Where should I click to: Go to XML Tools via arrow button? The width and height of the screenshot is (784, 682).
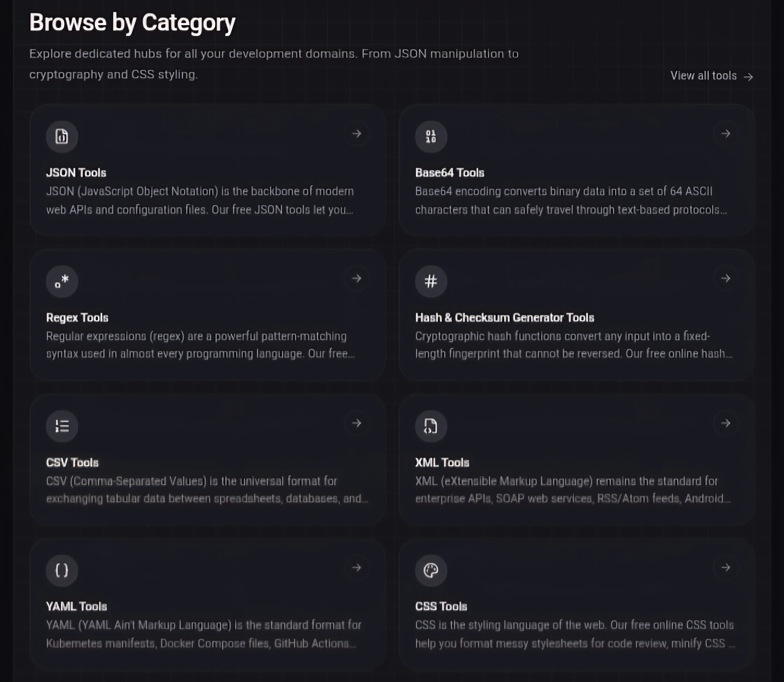[725, 423]
